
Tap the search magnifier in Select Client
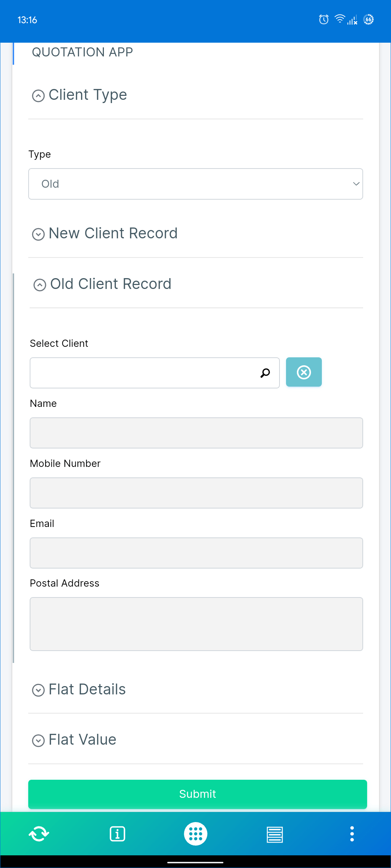[265, 373]
